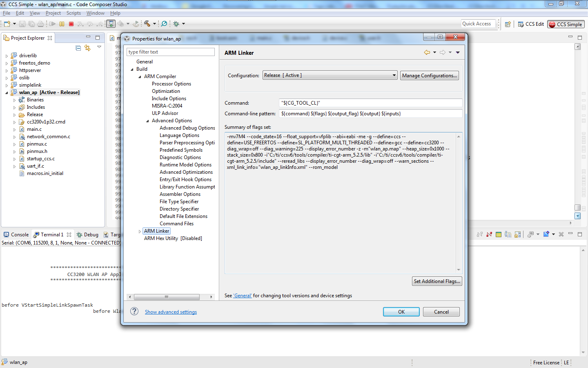Click the Open Perspective icon
This screenshot has width=588, height=368.
tap(508, 24)
